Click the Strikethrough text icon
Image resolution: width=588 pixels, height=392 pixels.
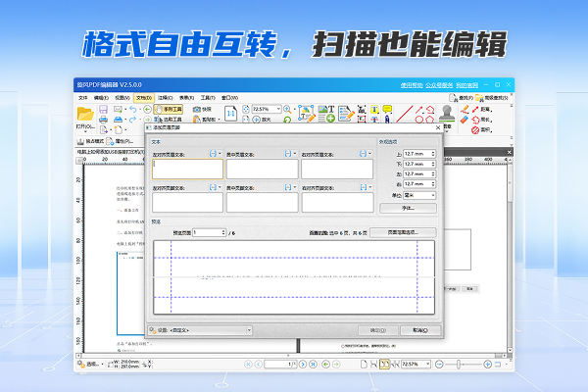(374, 120)
